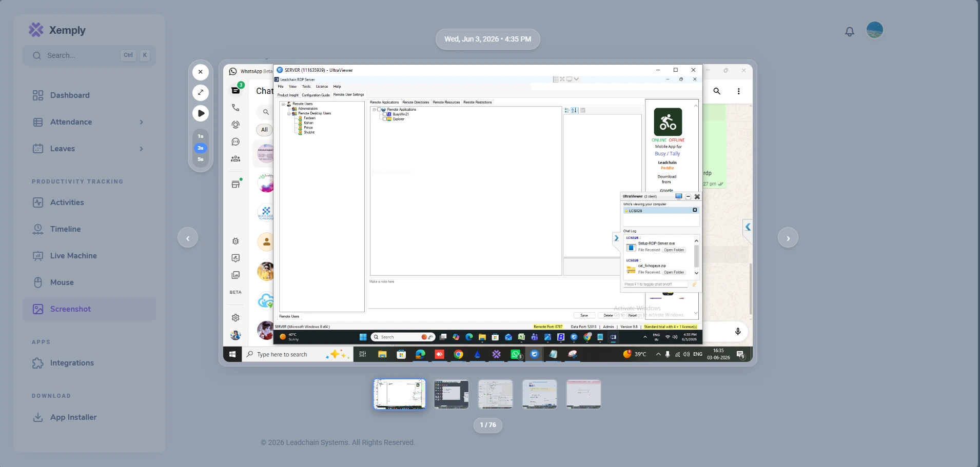This screenshot has height=467, width=980.
Task: Switch to the Remote Directories tab
Action: pos(416,103)
